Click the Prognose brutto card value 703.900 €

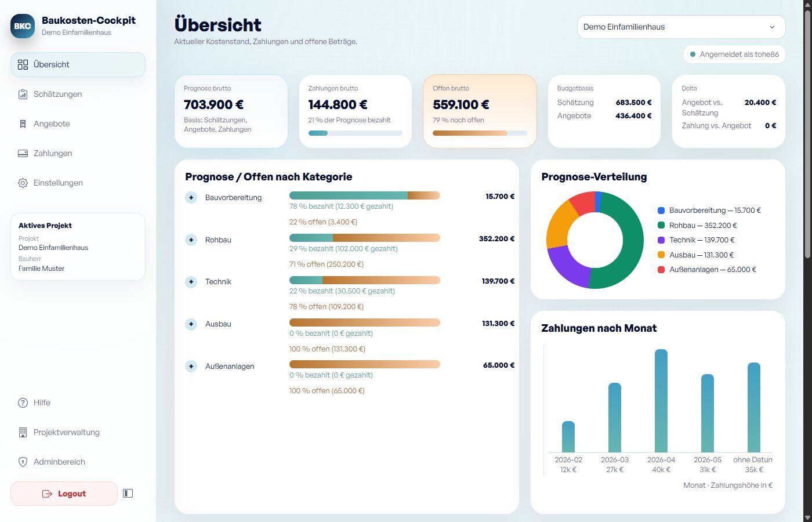(213, 104)
